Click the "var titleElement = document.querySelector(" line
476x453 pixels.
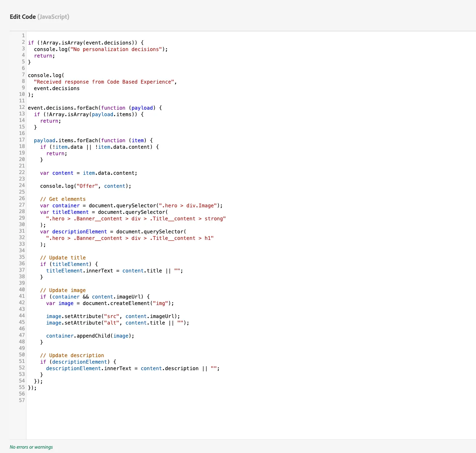tap(104, 212)
